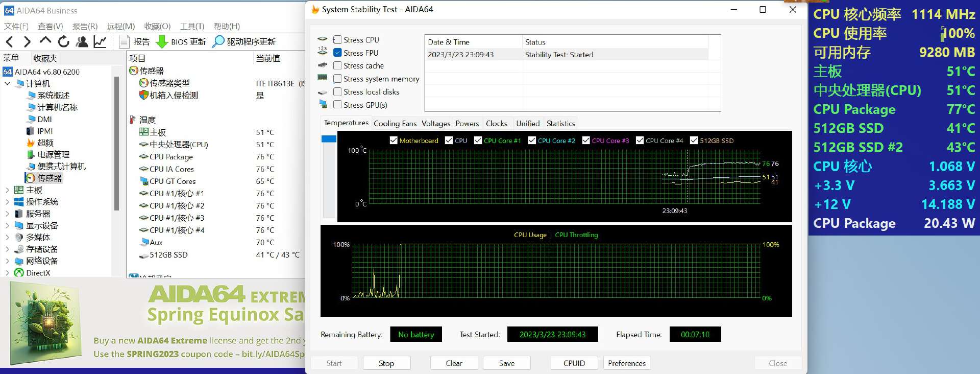Screen dimensions: 980x374
Task: Expand the 存储设备 tree node
Action: pyautogui.click(x=7, y=249)
